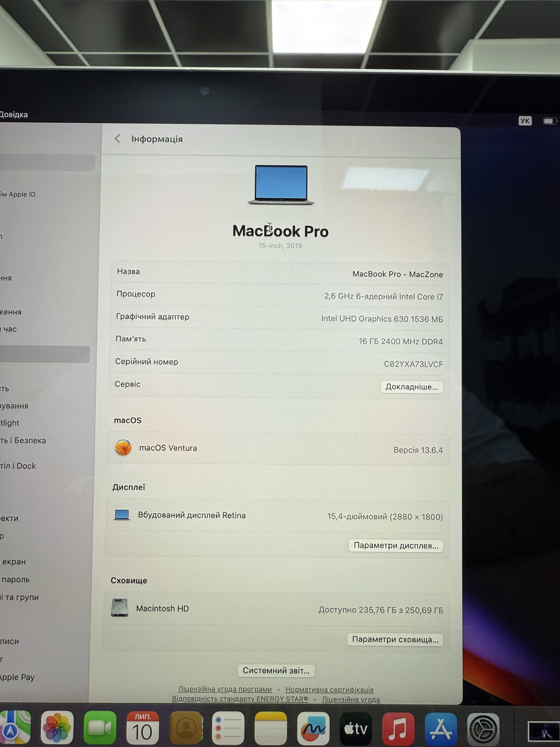
Task: Click processor value 2,6 GHz 6-ядерний Intel Core i7
Action: click(x=384, y=296)
